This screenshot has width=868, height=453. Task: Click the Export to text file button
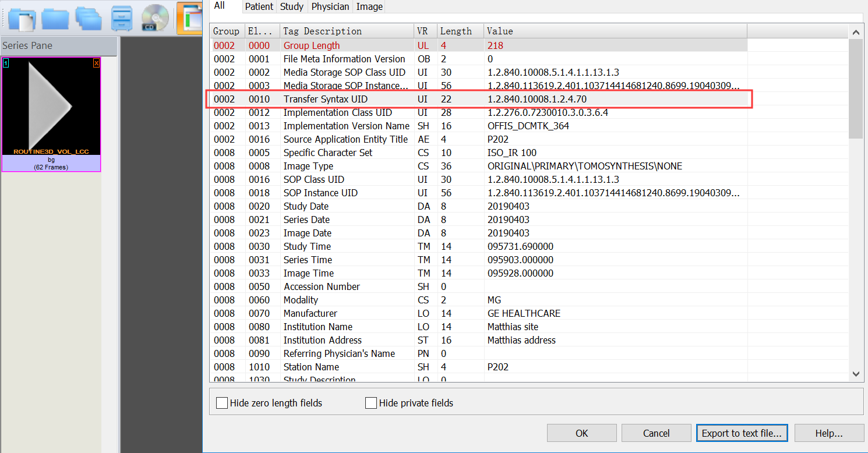(742, 433)
